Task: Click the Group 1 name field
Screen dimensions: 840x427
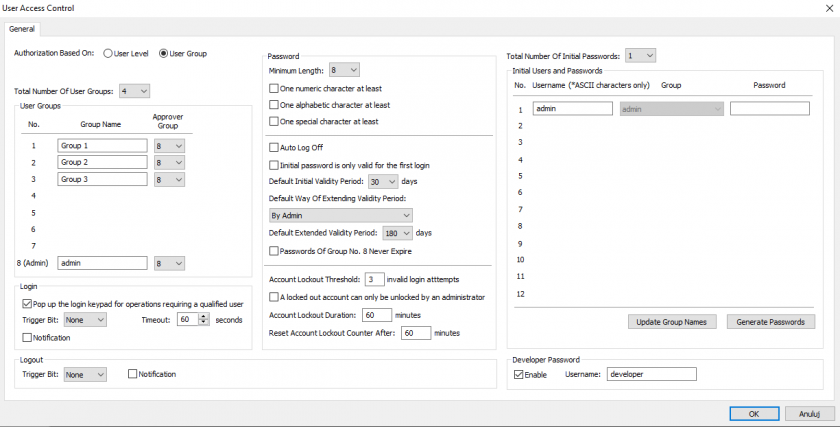Action: (100, 146)
